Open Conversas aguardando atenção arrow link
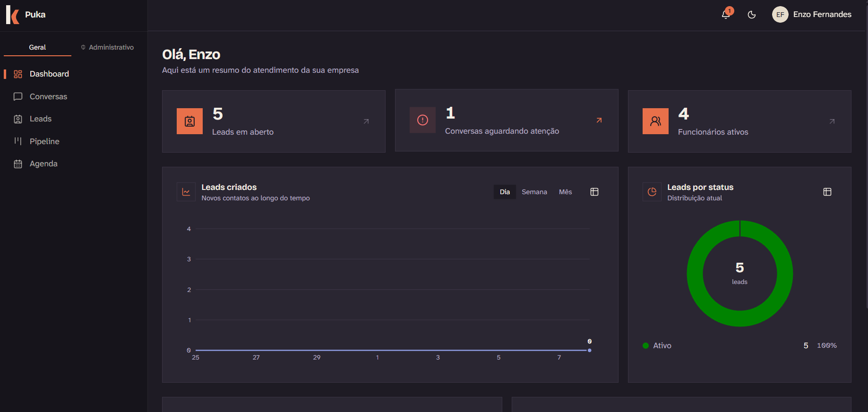The image size is (868, 412). (x=599, y=120)
